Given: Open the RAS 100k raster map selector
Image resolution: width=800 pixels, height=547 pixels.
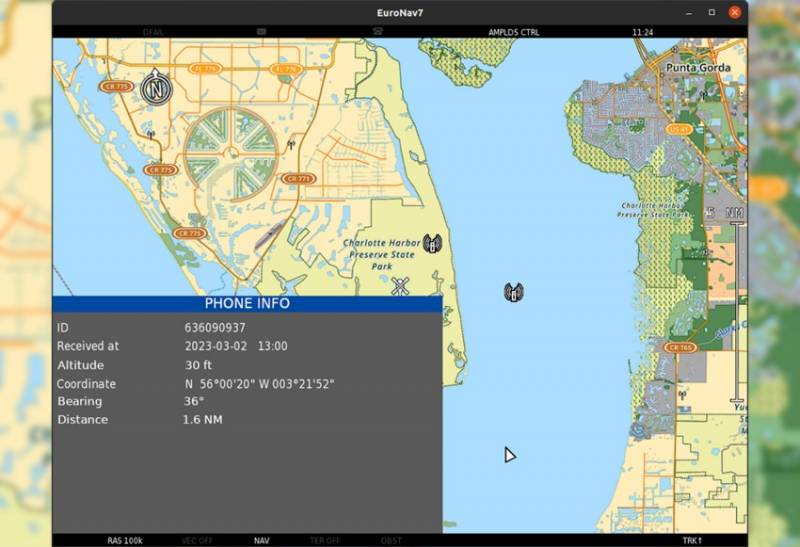Looking at the screenshot, I should pos(125,540).
